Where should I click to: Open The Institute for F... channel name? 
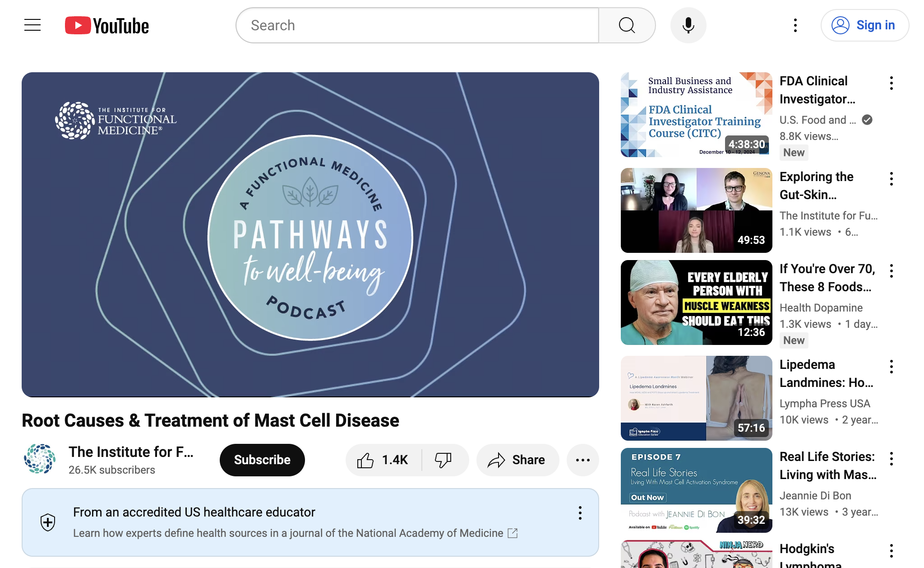(131, 452)
